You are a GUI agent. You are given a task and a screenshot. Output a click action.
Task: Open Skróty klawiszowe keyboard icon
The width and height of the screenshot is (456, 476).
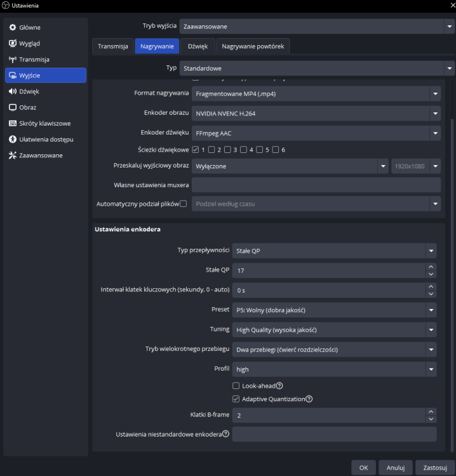[13, 123]
